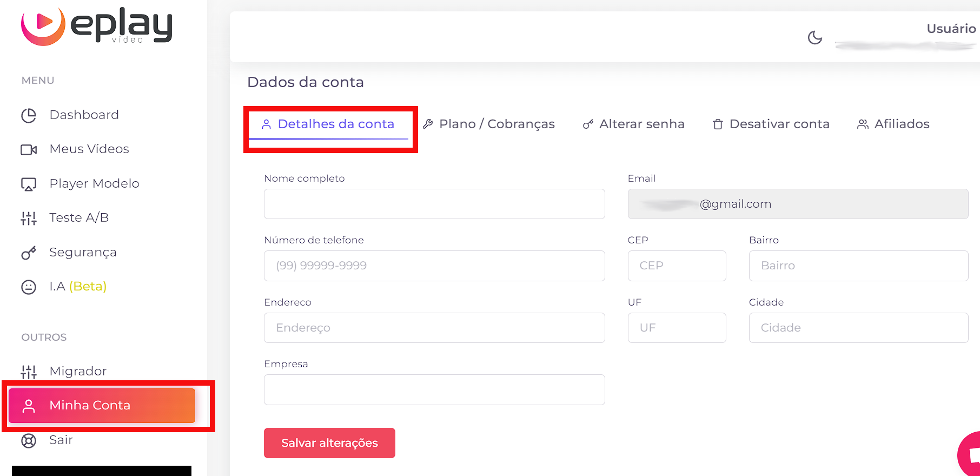Click the Sair lifebuoy icon

[29, 440]
